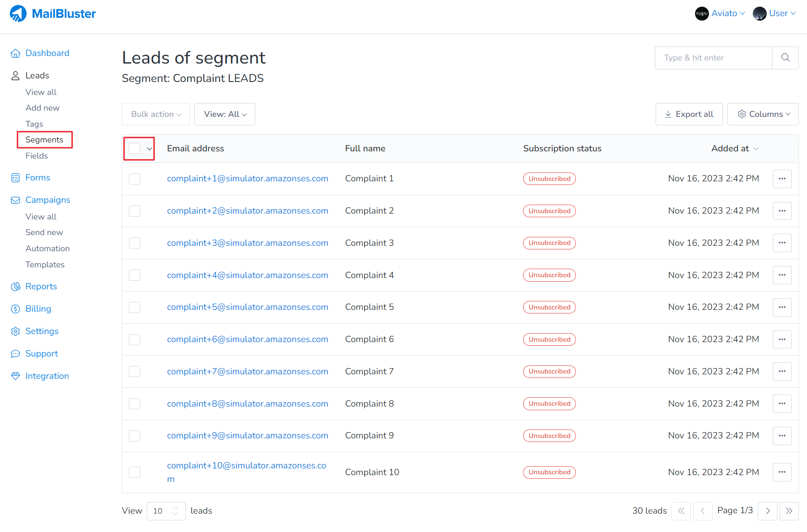Open more options for Complaint 6 row
This screenshot has height=532, width=807.
[782, 339]
